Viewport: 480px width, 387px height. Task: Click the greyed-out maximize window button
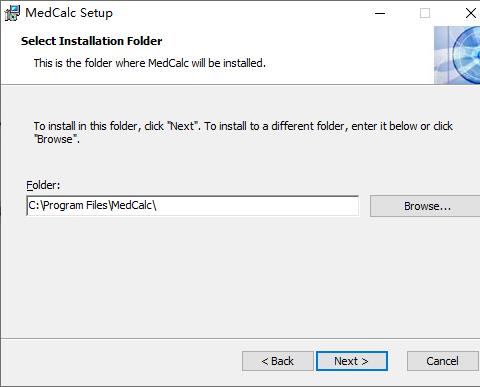425,13
